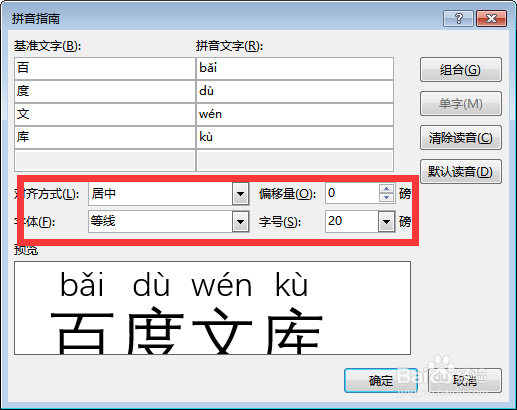Open the 字号 dropdown arrow

point(386,222)
